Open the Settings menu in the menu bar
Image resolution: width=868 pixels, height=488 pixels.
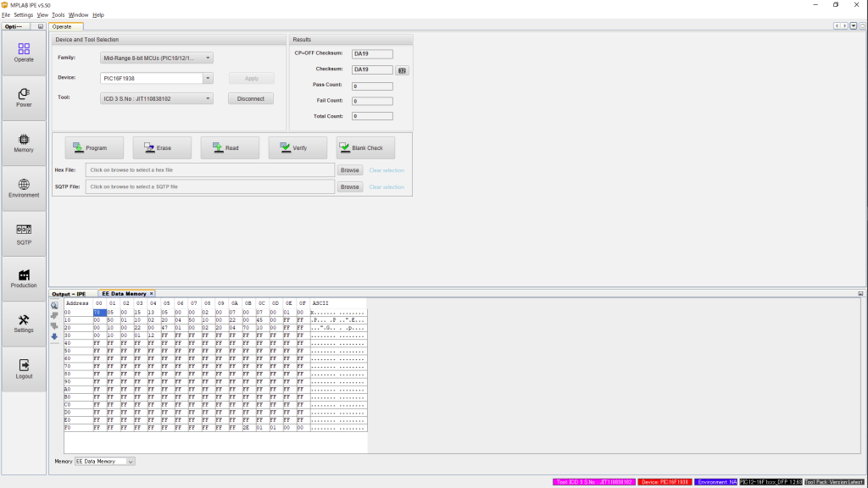(x=23, y=15)
